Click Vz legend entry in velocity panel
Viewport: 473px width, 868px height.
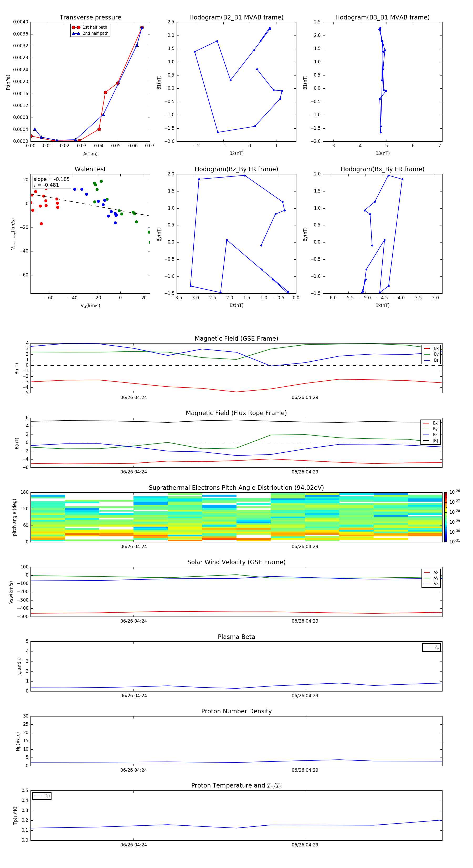431,584
